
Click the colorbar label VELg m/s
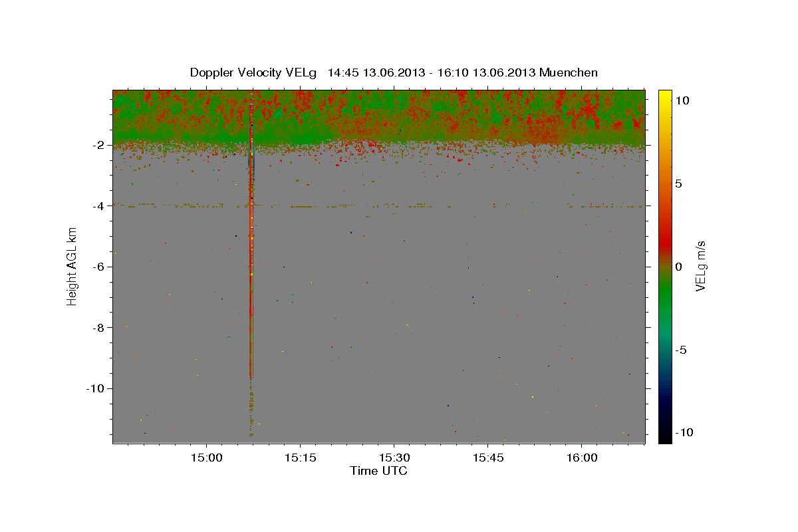[700, 266]
